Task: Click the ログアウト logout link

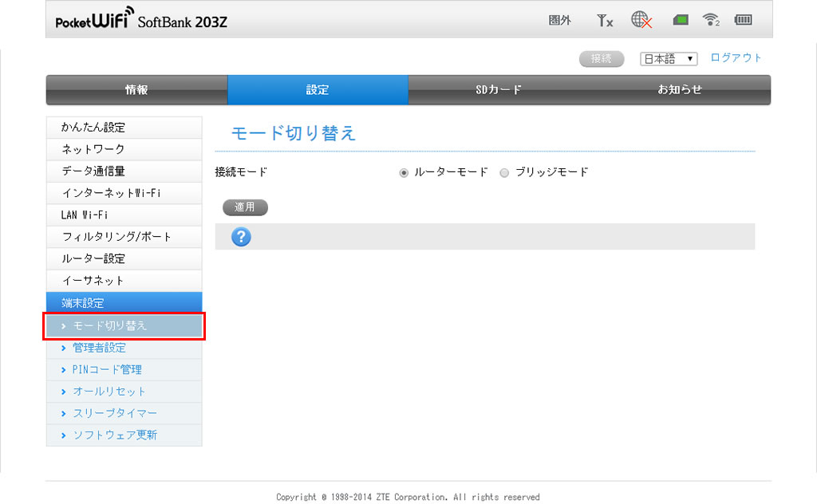Action: (736, 57)
